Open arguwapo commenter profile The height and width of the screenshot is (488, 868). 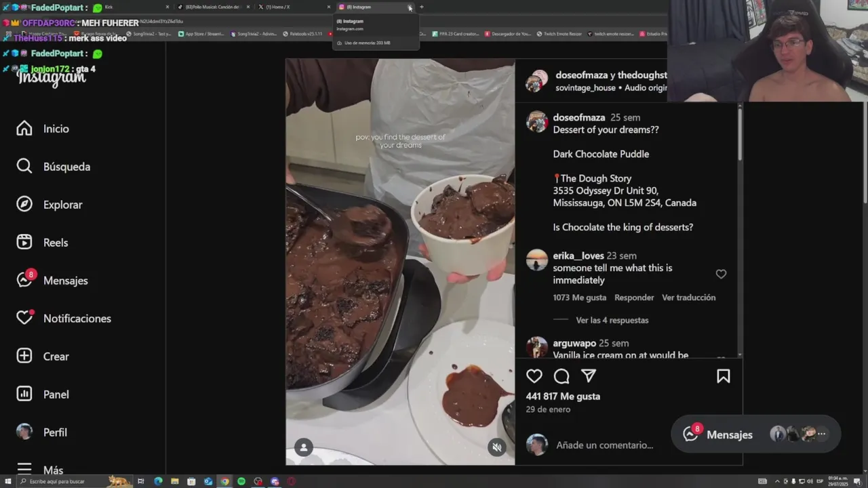click(x=574, y=343)
